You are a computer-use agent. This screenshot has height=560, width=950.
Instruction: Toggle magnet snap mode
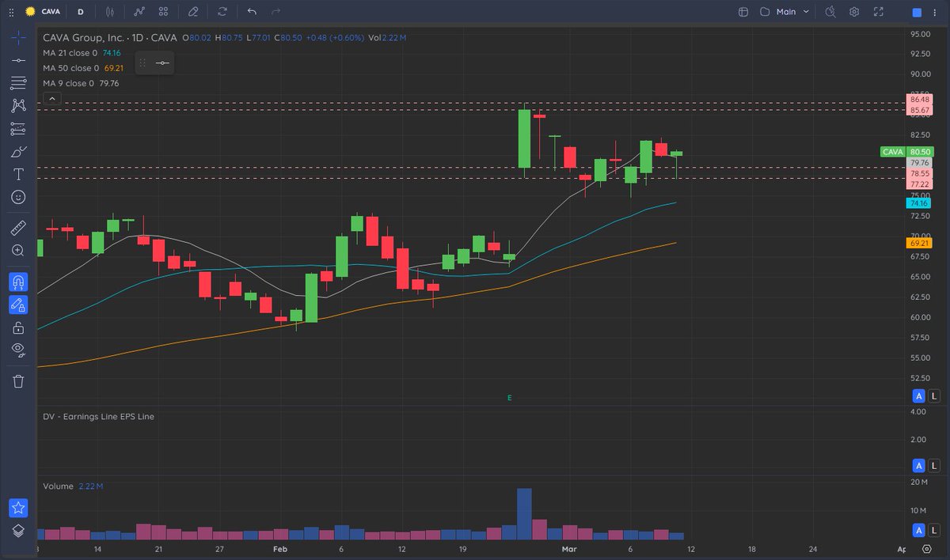click(x=18, y=282)
